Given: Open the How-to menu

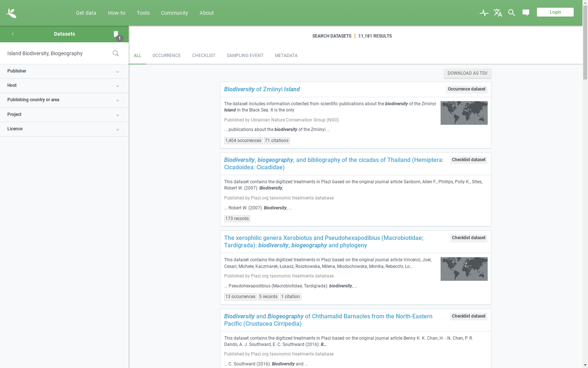Looking at the screenshot, I should click(116, 13).
